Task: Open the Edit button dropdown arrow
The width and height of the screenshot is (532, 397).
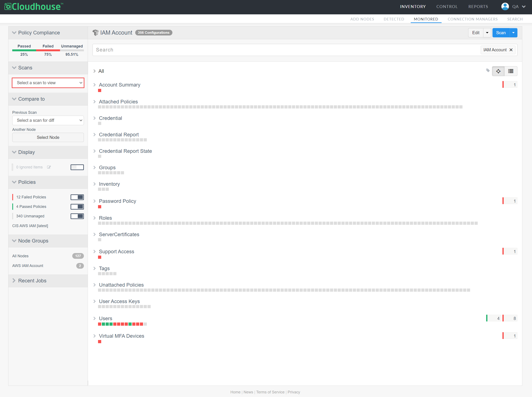Action: pyautogui.click(x=487, y=33)
